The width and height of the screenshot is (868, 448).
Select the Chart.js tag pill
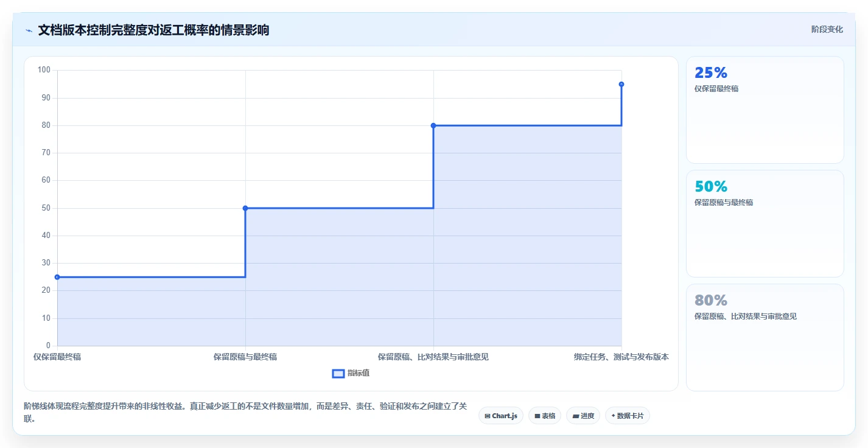coord(501,416)
